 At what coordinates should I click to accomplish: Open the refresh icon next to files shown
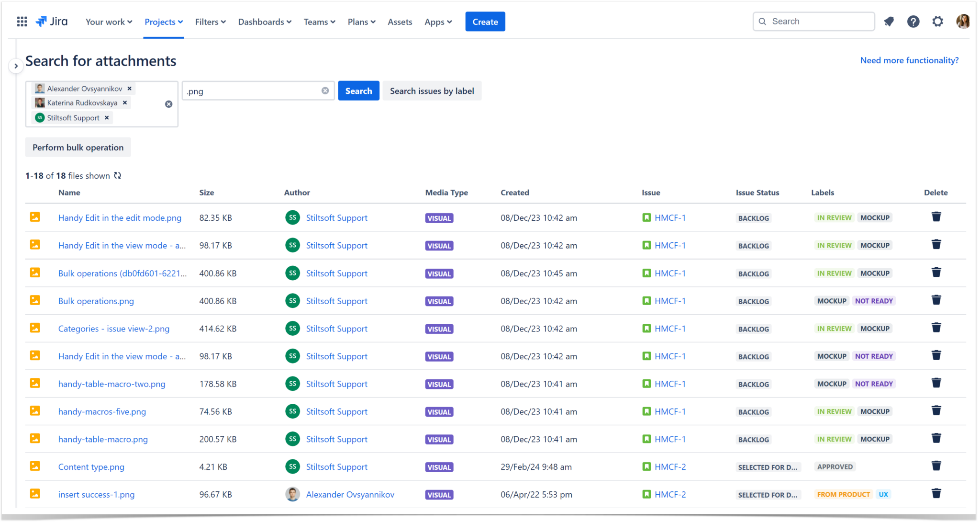point(118,175)
